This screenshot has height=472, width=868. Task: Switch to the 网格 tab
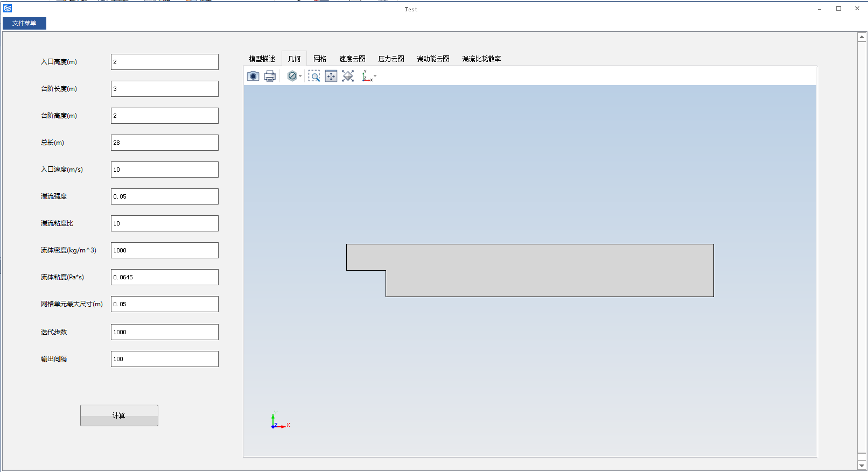coord(320,59)
